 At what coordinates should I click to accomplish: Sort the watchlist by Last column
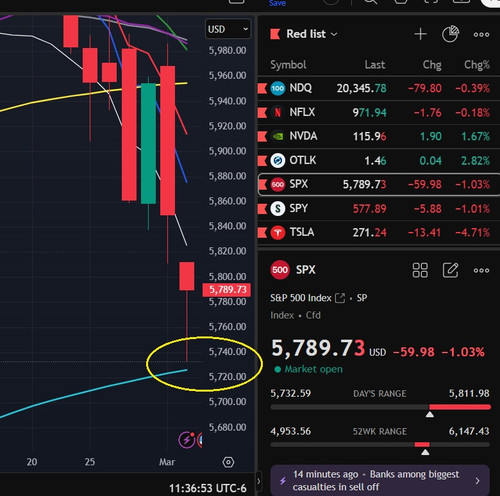(375, 65)
